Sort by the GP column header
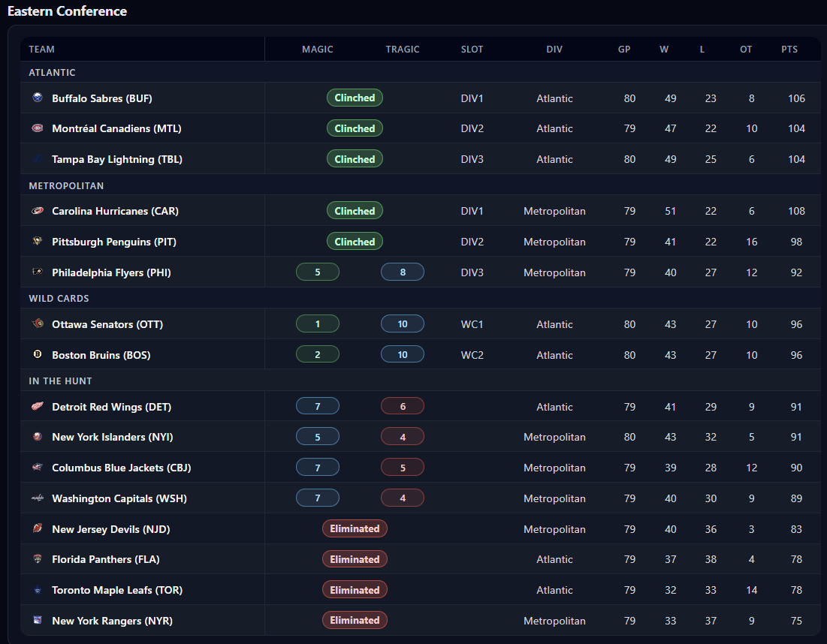827x644 pixels. click(x=624, y=49)
